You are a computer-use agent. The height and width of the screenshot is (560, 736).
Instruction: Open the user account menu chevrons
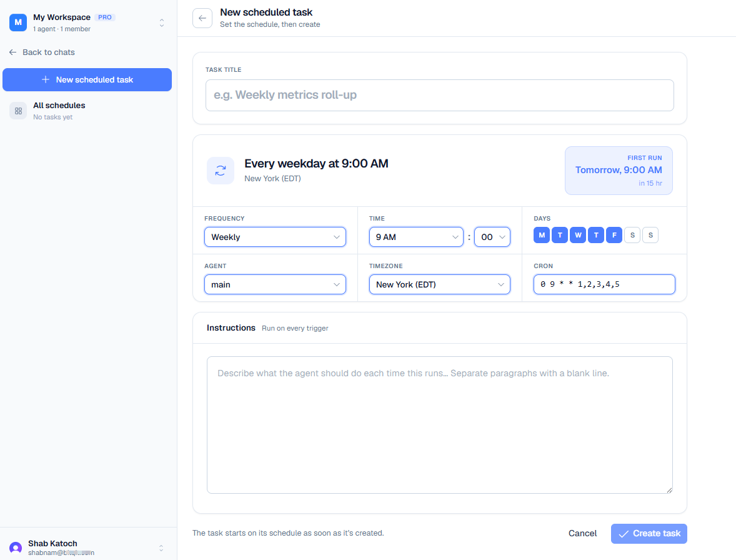[161, 547]
